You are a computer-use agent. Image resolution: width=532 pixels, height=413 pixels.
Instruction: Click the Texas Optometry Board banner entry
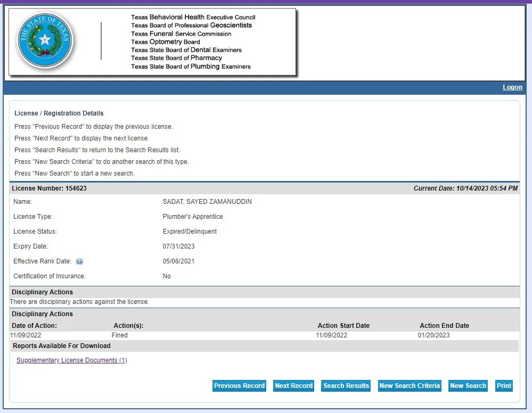[x=166, y=42]
